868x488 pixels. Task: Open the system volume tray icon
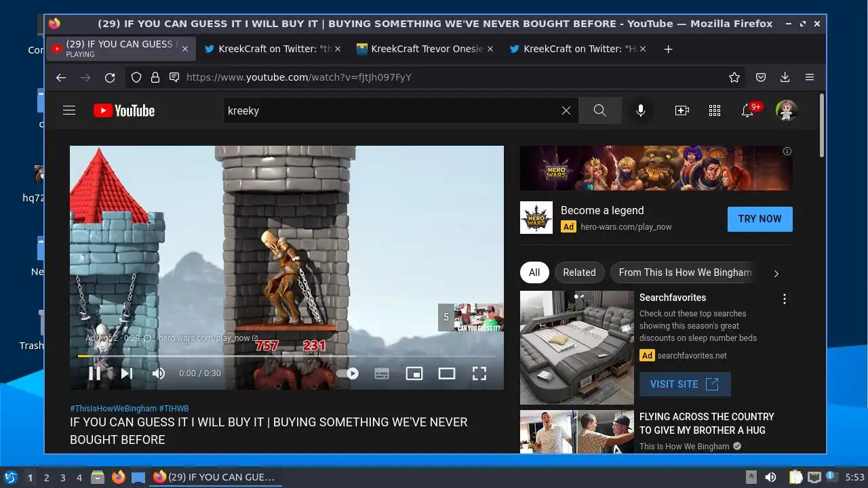pos(770,477)
